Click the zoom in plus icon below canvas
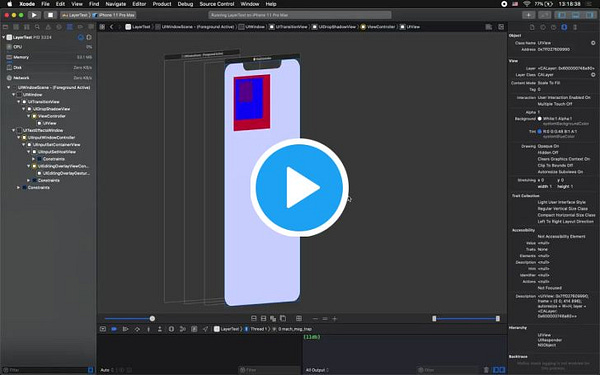600x375 pixels. 334,318
